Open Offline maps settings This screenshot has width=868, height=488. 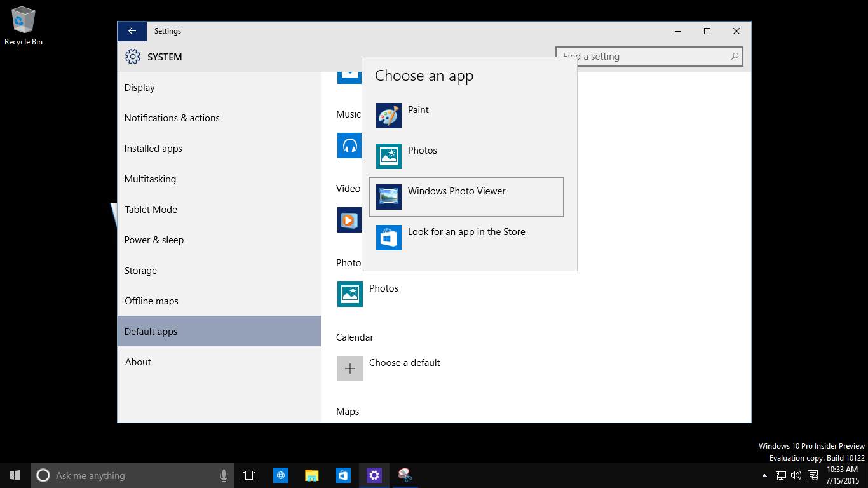pyautogui.click(x=219, y=301)
